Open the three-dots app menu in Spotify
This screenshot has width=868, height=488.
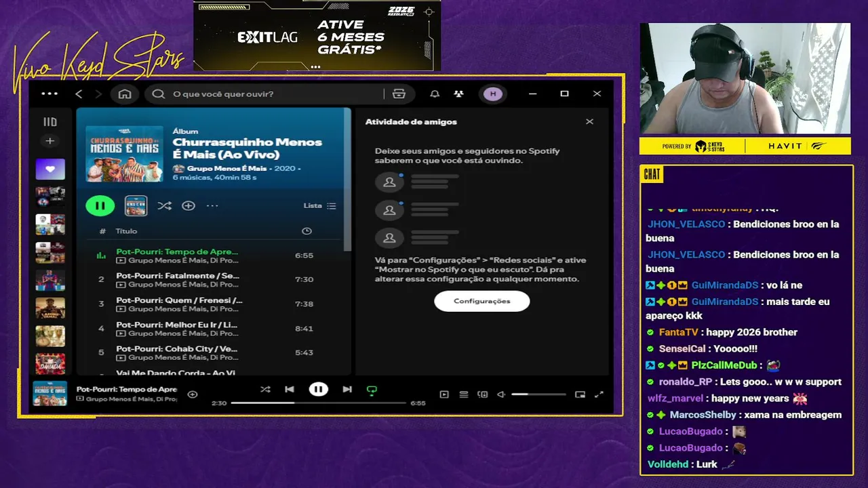[x=50, y=94]
